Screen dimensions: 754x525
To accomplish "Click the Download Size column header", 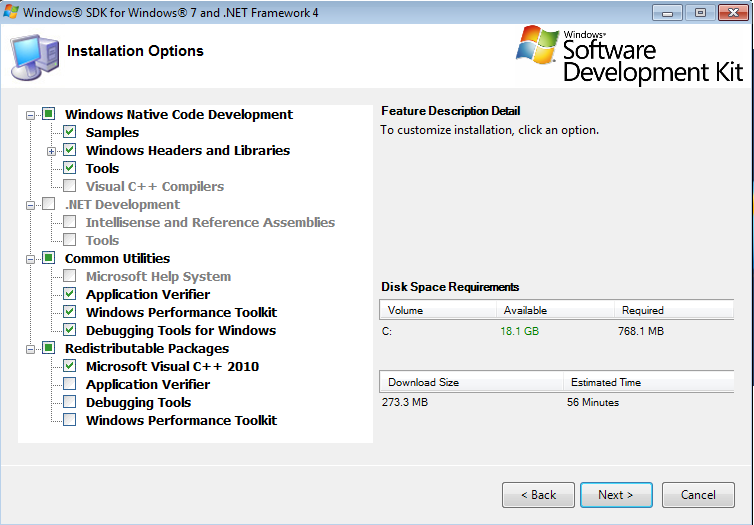I will coord(471,382).
